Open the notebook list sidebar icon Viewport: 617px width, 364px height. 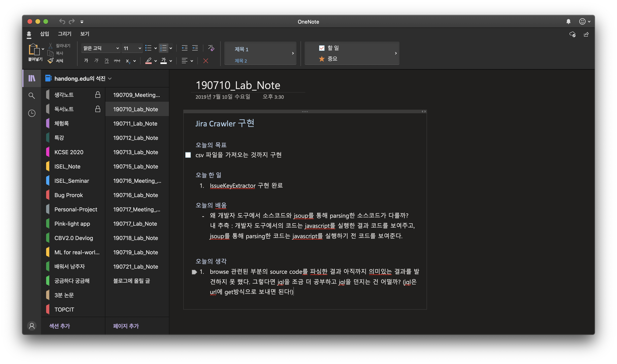pos(32,78)
